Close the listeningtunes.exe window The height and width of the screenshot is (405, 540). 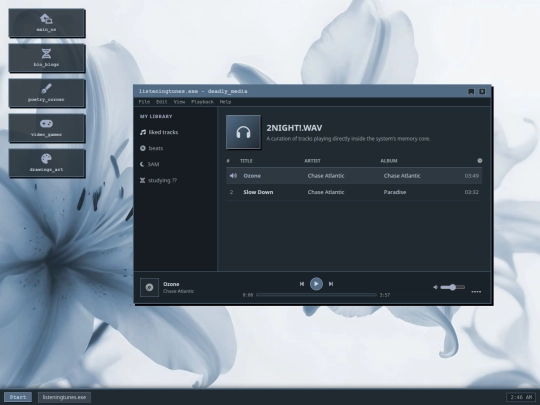[482, 91]
